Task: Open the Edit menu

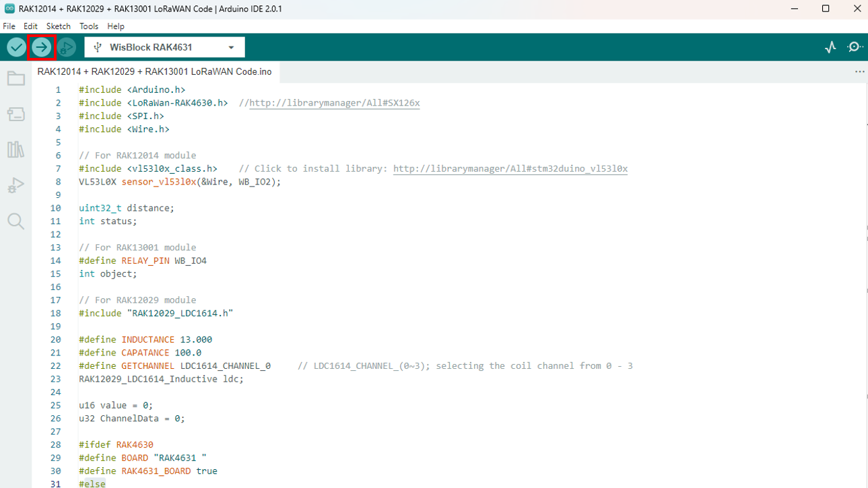Action: pyautogui.click(x=30, y=26)
